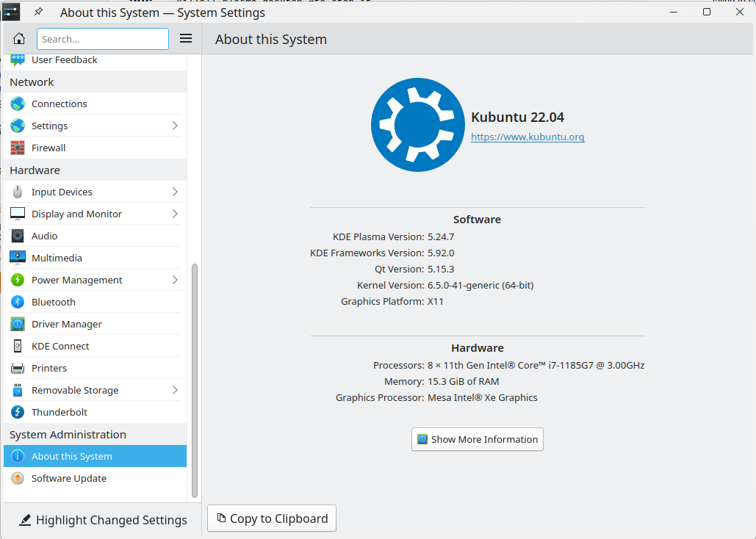The height and width of the screenshot is (539, 756).
Task: Click Copy to Clipboard button
Action: (x=272, y=518)
